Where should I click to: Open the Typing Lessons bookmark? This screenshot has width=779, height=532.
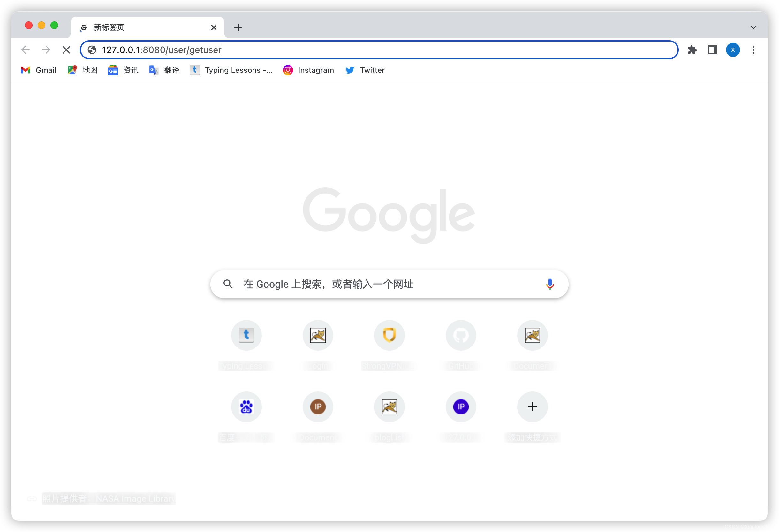231,70
